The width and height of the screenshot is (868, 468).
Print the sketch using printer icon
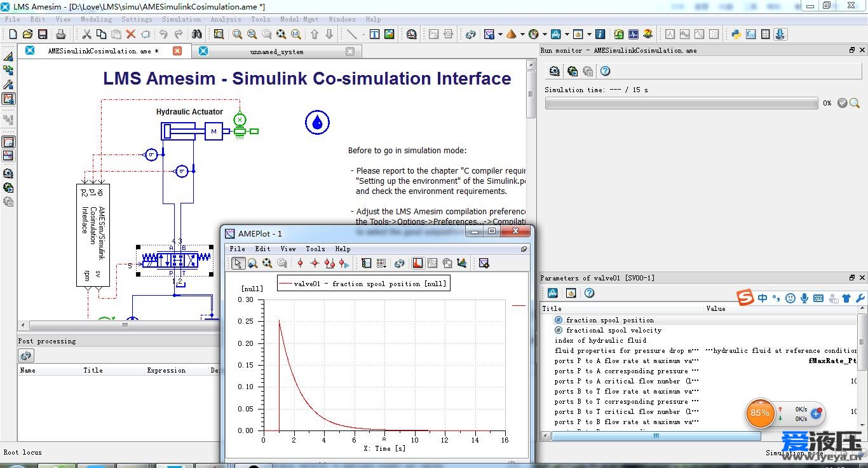coord(60,34)
